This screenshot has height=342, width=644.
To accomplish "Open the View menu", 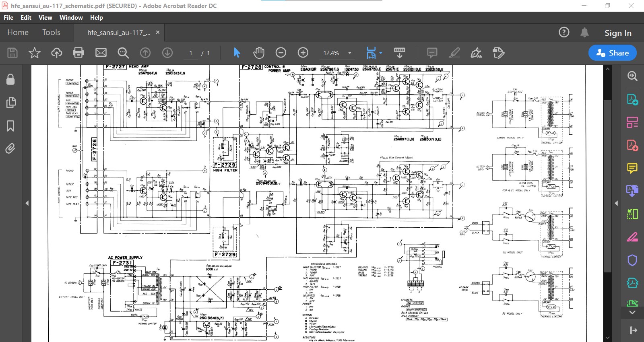I will point(45,18).
